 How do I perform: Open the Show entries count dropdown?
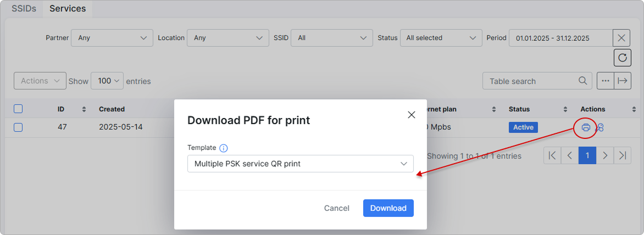click(x=107, y=81)
